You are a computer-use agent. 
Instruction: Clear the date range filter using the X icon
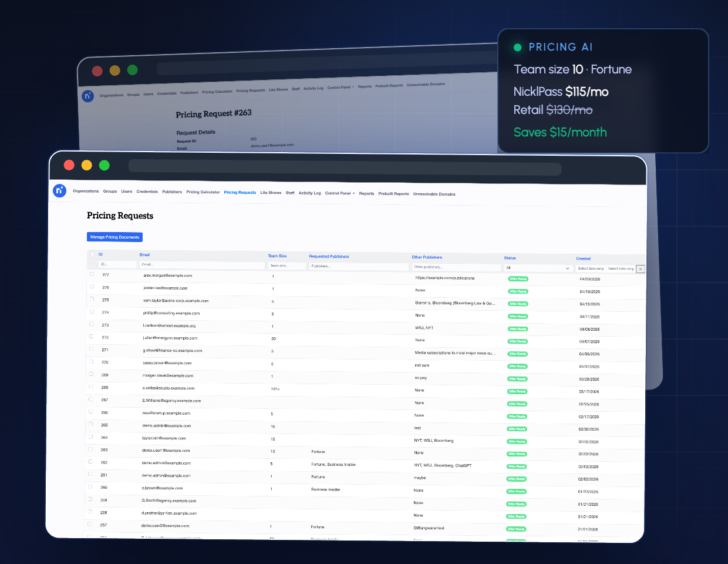641,269
